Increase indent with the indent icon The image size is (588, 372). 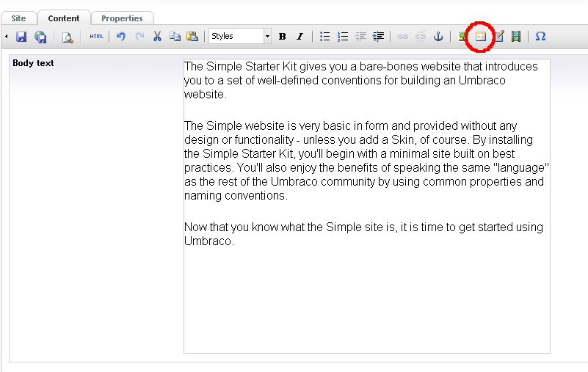[x=378, y=37]
